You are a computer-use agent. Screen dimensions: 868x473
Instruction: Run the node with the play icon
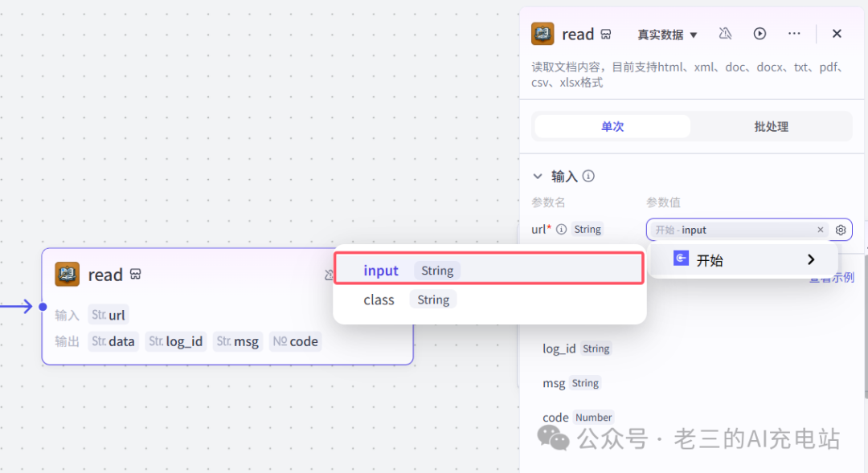coord(759,34)
